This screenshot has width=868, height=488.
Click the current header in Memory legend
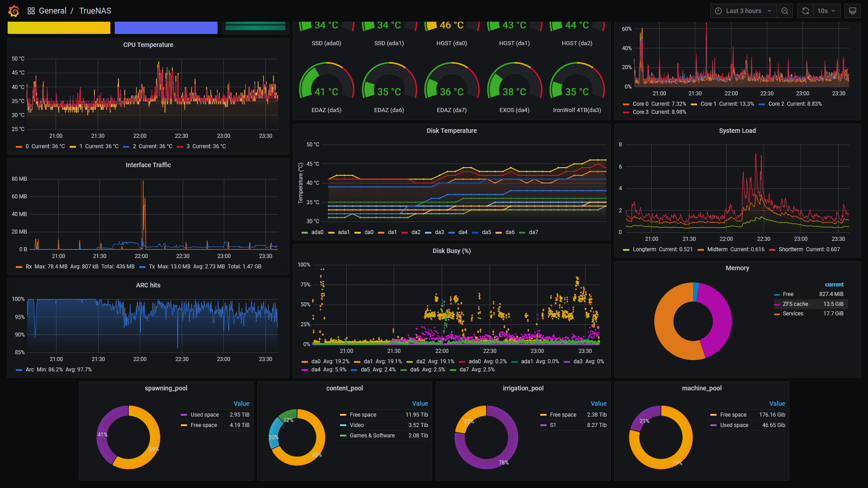click(x=834, y=285)
